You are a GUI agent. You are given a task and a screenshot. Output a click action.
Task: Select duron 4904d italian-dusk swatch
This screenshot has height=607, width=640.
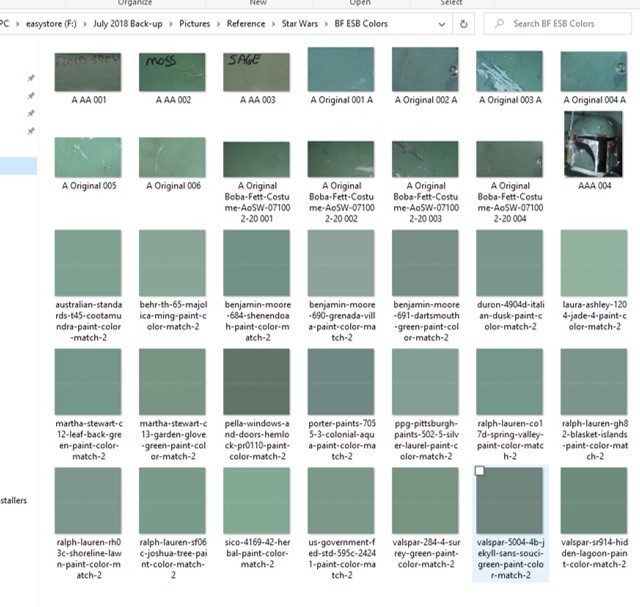[x=510, y=263]
